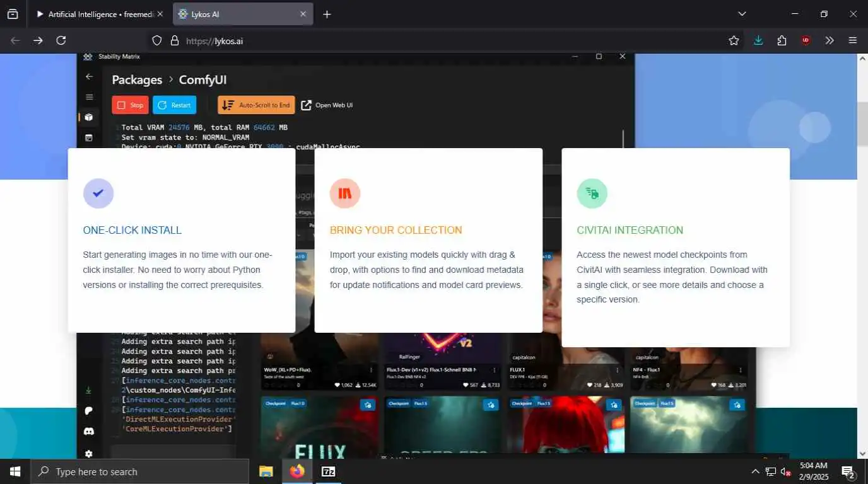The height and width of the screenshot is (484, 868).
Task: Open Firefox View from the tab bar
Action: tap(13, 14)
